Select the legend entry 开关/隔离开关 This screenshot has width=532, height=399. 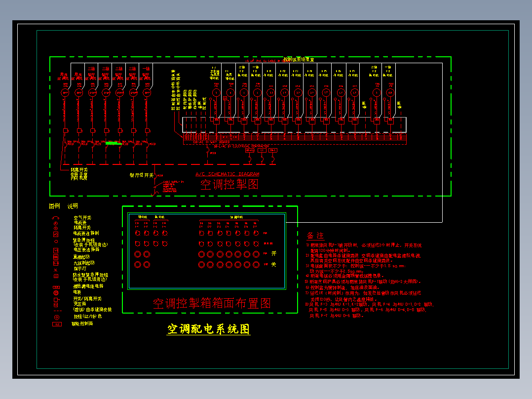click(x=87, y=298)
